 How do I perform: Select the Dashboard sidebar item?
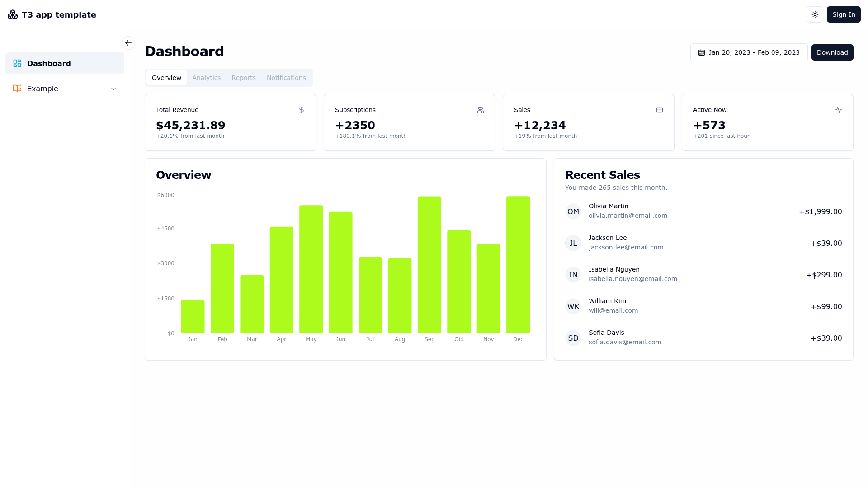click(65, 63)
